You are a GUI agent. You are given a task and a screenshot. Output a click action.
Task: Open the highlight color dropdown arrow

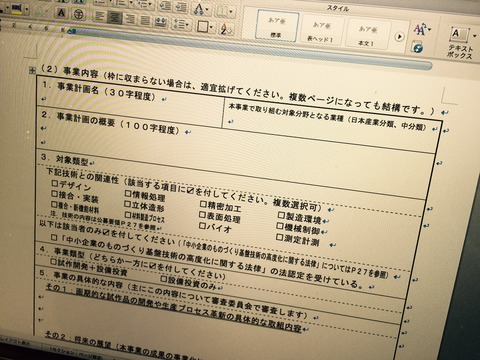26,10
